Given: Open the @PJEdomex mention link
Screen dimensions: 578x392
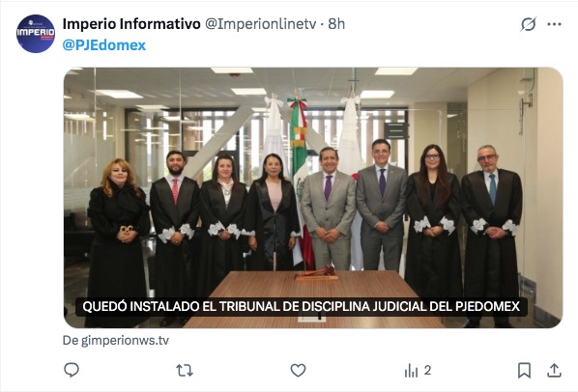Looking at the screenshot, I should click(104, 45).
